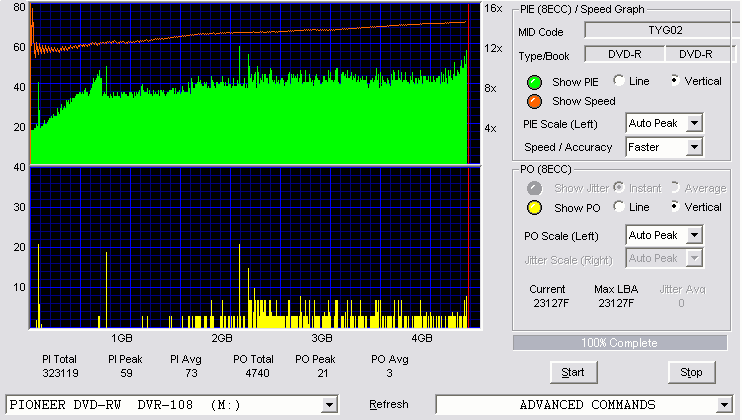This screenshot has height=420, width=742.
Task: Click the 100% Complete progress bar
Action: [619, 343]
